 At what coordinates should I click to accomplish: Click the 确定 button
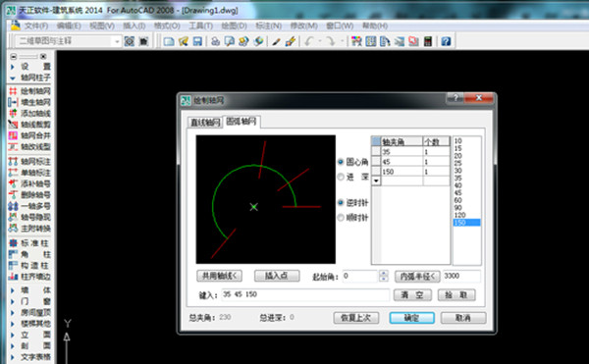point(411,318)
